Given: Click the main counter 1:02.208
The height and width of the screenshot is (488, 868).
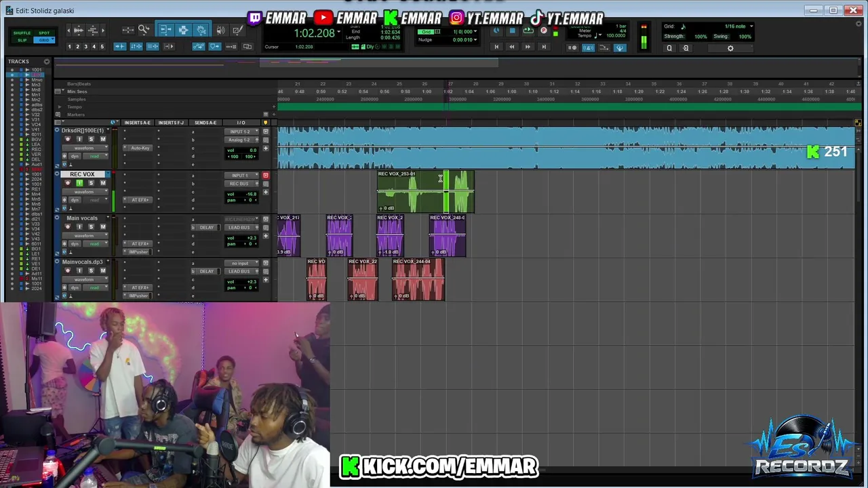Looking at the screenshot, I should 314,33.
